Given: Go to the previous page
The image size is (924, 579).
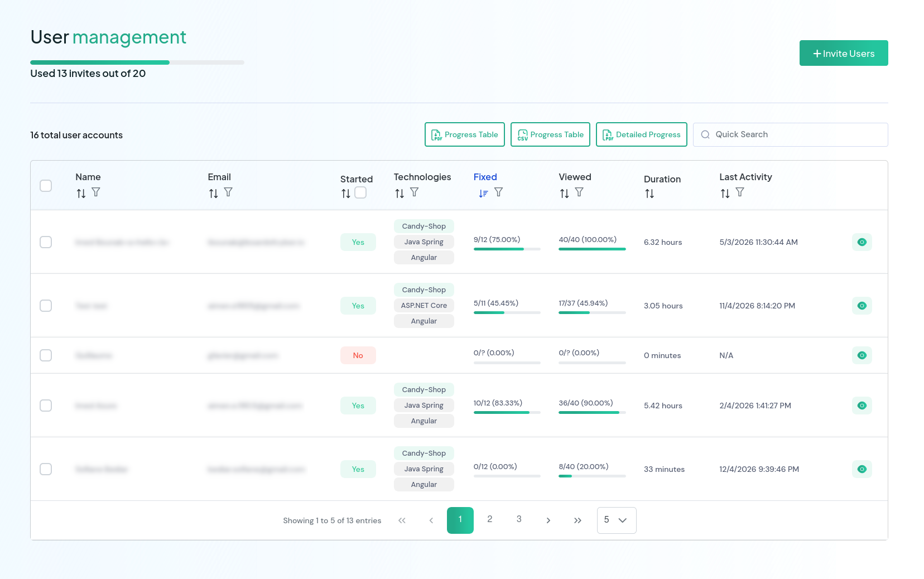Looking at the screenshot, I should tap(431, 520).
